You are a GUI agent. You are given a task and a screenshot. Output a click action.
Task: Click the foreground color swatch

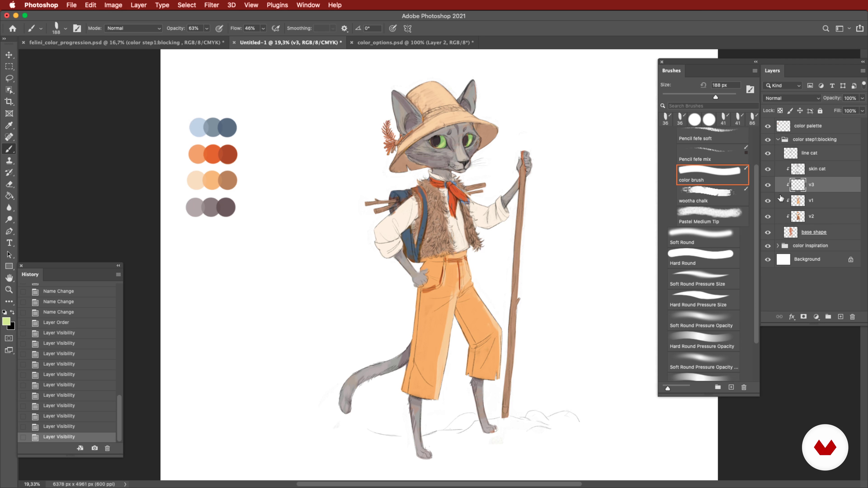(6, 321)
